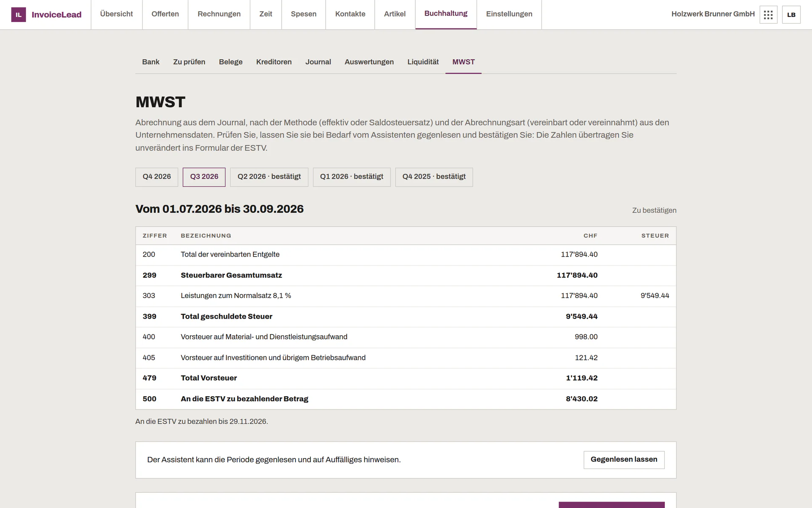Click the Gegenlesen lassen button
The height and width of the screenshot is (508, 812).
pyautogui.click(x=624, y=460)
